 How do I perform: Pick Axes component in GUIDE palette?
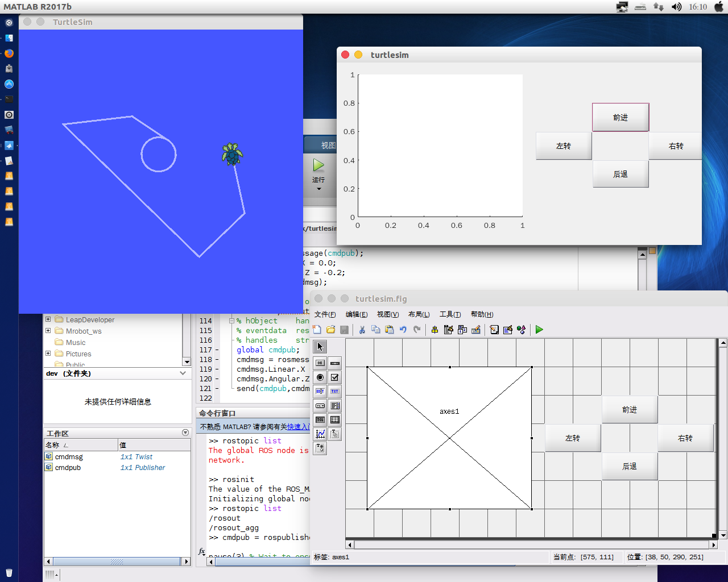[x=320, y=434]
